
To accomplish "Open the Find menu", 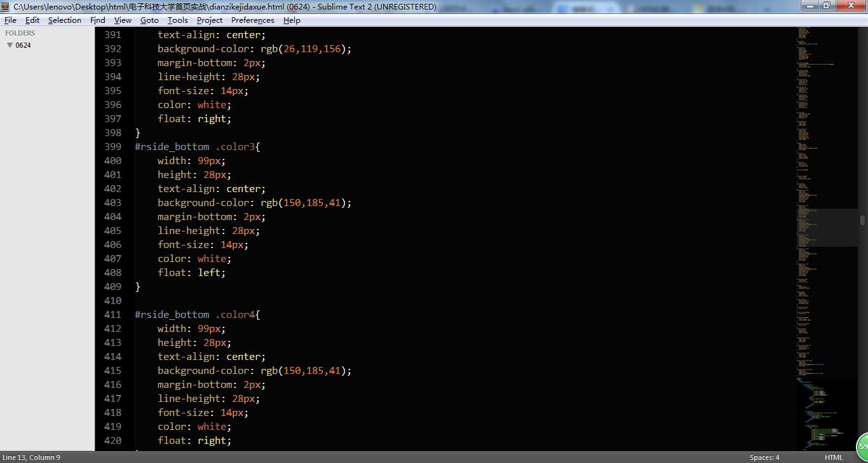I will pos(98,20).
